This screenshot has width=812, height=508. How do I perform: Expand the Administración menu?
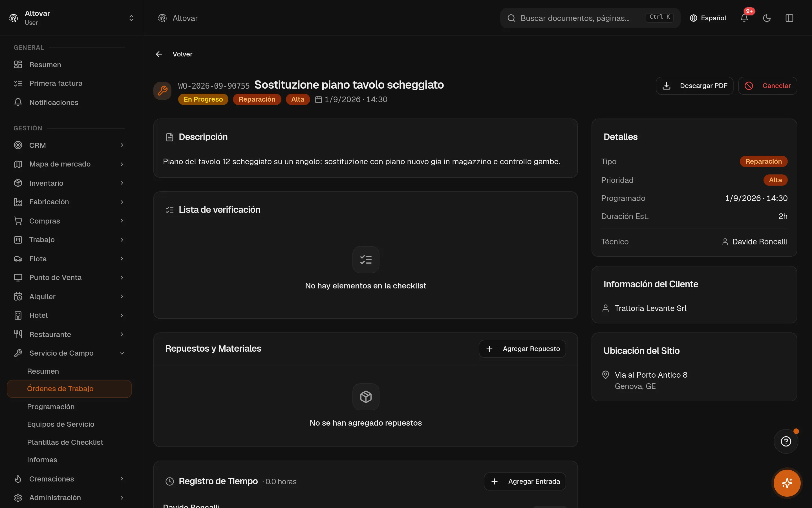69,498
